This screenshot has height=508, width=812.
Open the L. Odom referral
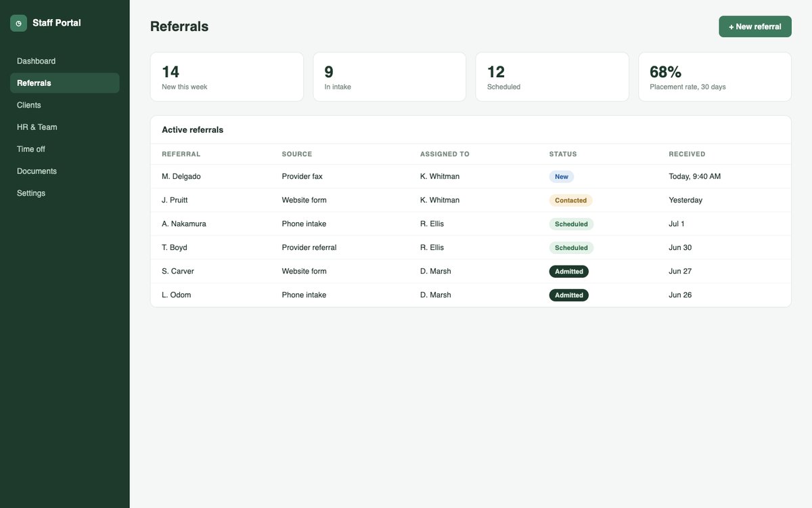(x=471, y=295)
